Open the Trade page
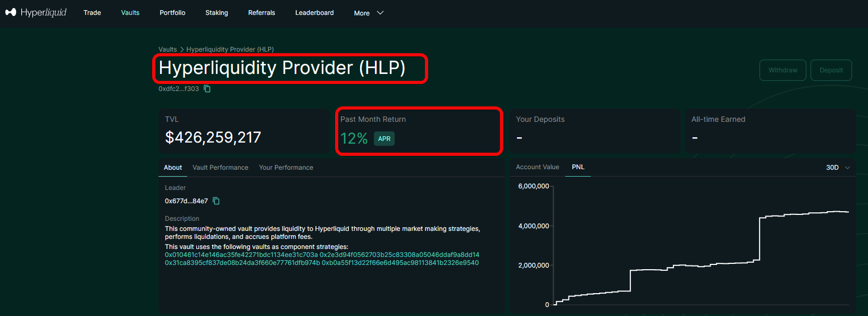868x316 pixels. 92,13
